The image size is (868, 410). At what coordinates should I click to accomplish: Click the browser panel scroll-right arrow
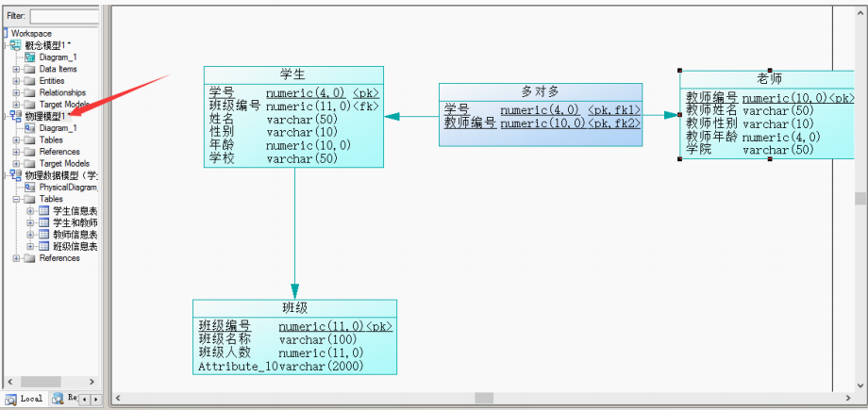coord(92,382)
